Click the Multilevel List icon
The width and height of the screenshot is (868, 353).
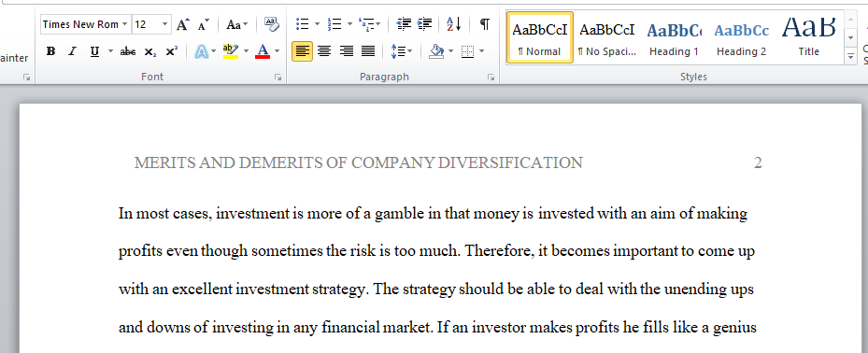369,24
